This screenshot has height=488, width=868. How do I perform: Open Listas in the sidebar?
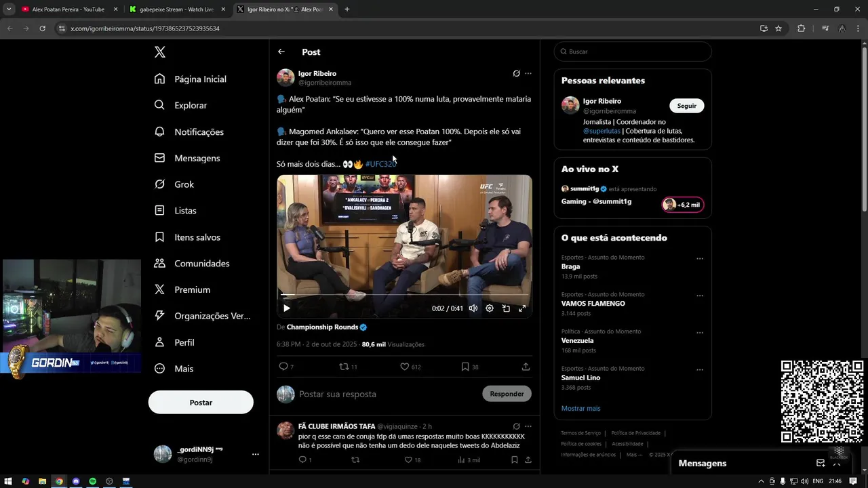[175, 211]
